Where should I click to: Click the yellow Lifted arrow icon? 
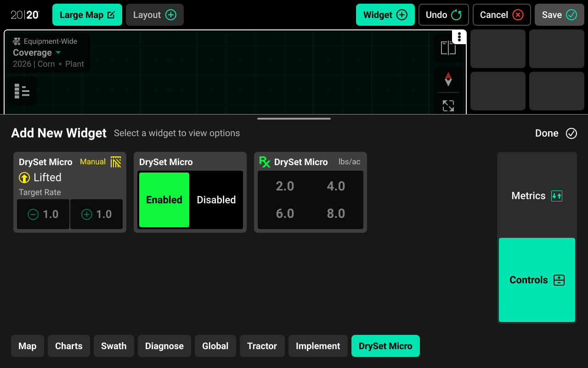pos(24,178)
